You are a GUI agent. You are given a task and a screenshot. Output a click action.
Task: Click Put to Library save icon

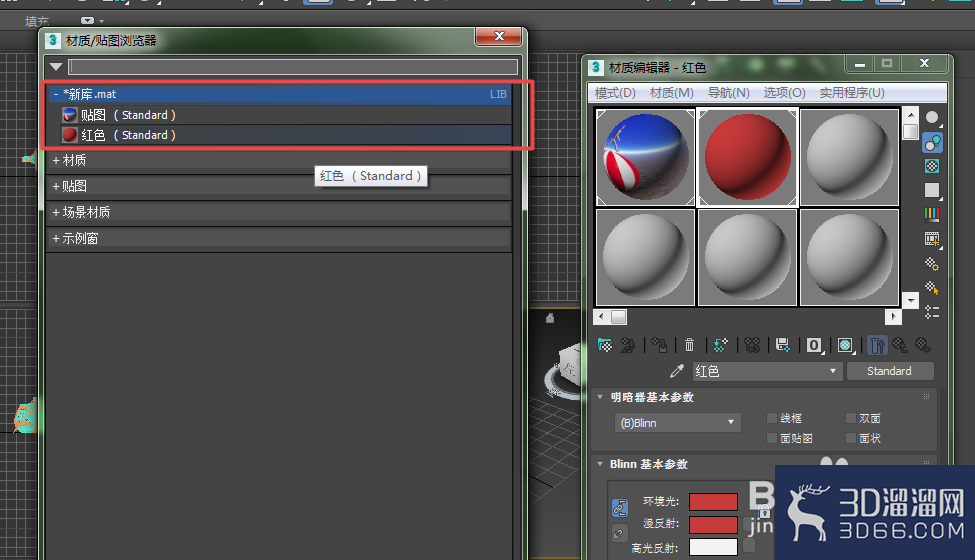click(783, 345)
